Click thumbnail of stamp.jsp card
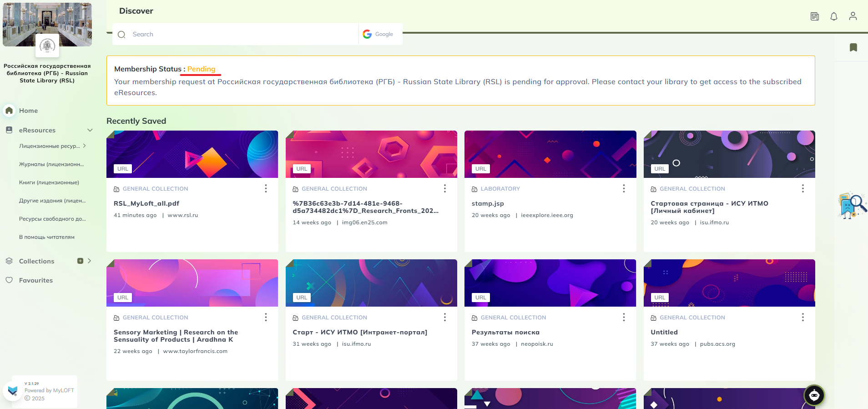This screenshot has height=409, width=868. (550, 154)
